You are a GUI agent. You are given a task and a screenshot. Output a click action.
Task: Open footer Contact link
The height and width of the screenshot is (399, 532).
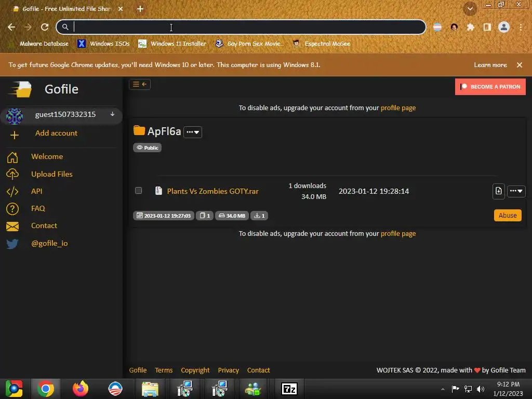(x=259, y=370)
